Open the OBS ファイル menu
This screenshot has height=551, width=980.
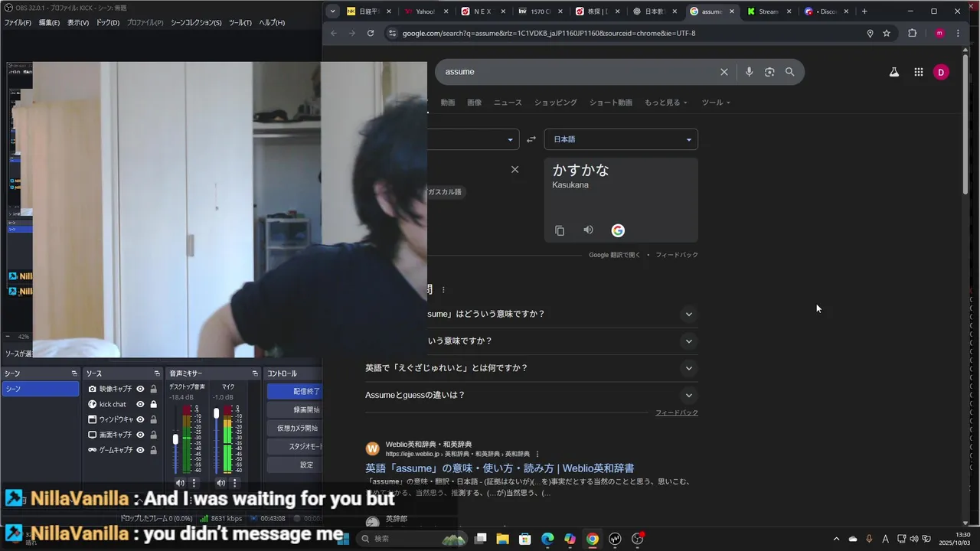coord(18,23)
